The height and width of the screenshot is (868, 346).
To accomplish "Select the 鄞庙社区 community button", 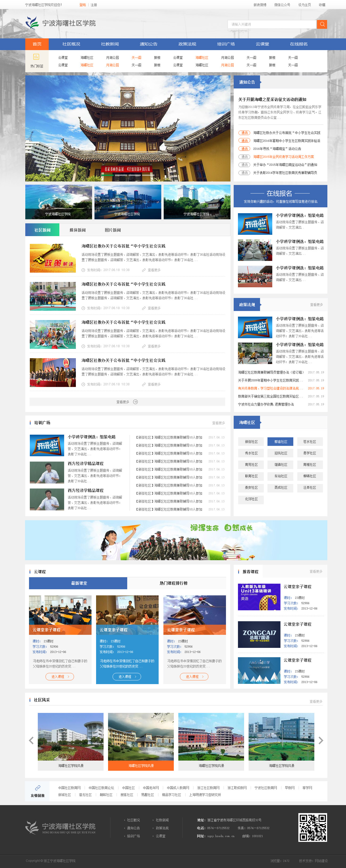I will [x=280, y=442].
